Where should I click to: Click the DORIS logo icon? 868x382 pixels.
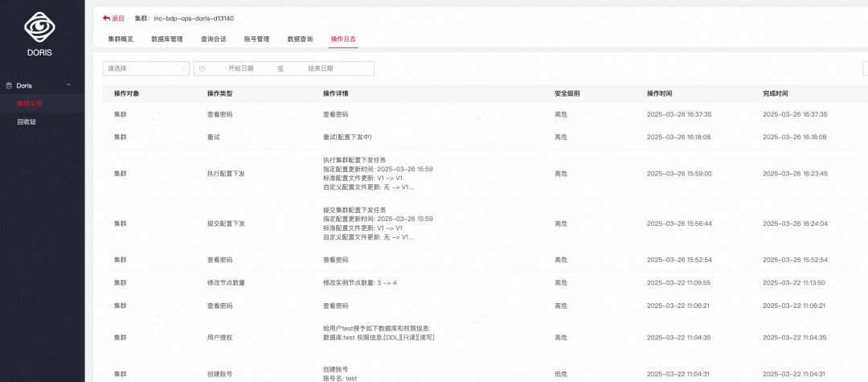(x=39, y=27)
